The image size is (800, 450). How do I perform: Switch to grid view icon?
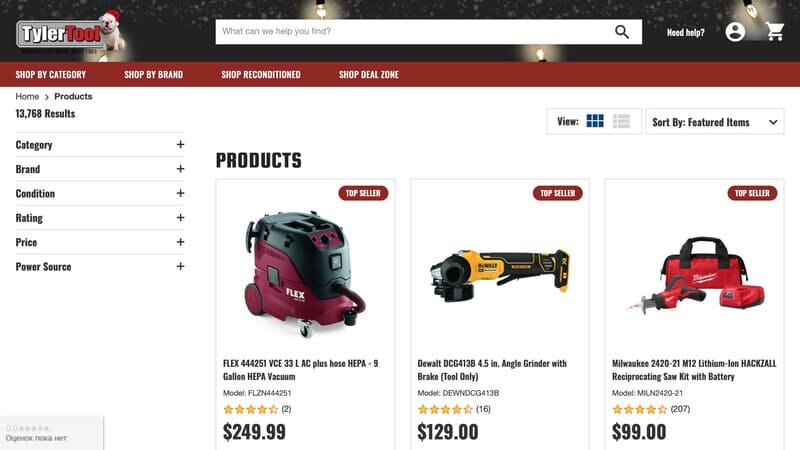(595, 121)
